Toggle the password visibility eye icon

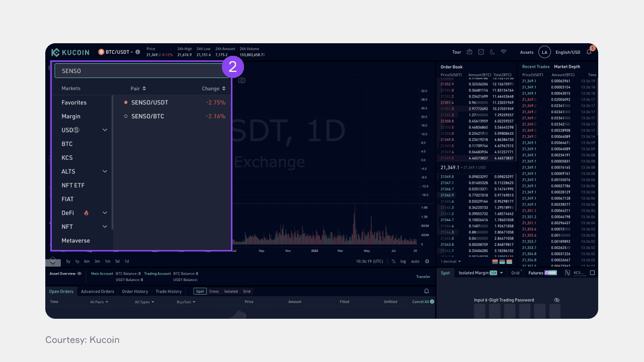coord(556,300)
